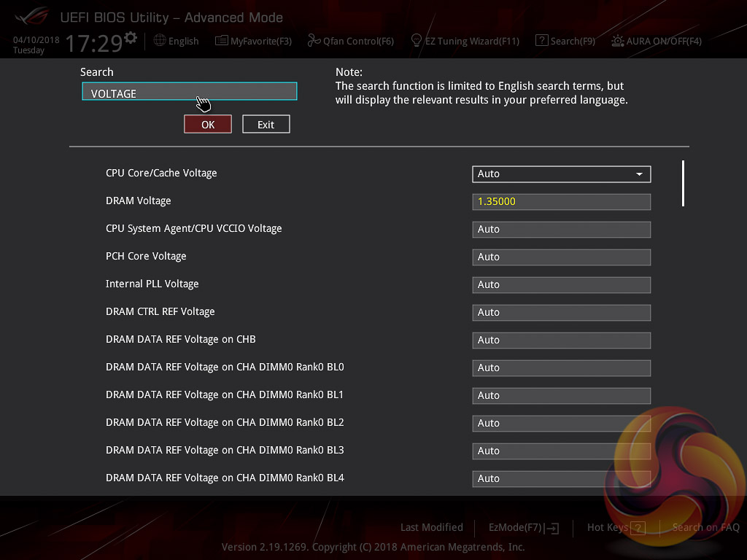Click the ROG logo icon

coord(31,17)
